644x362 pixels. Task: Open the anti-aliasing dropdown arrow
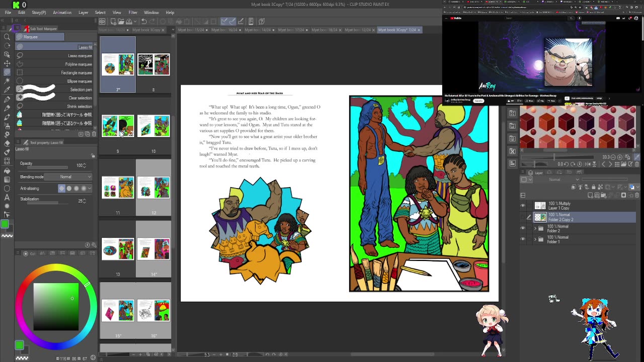point(90,188)
